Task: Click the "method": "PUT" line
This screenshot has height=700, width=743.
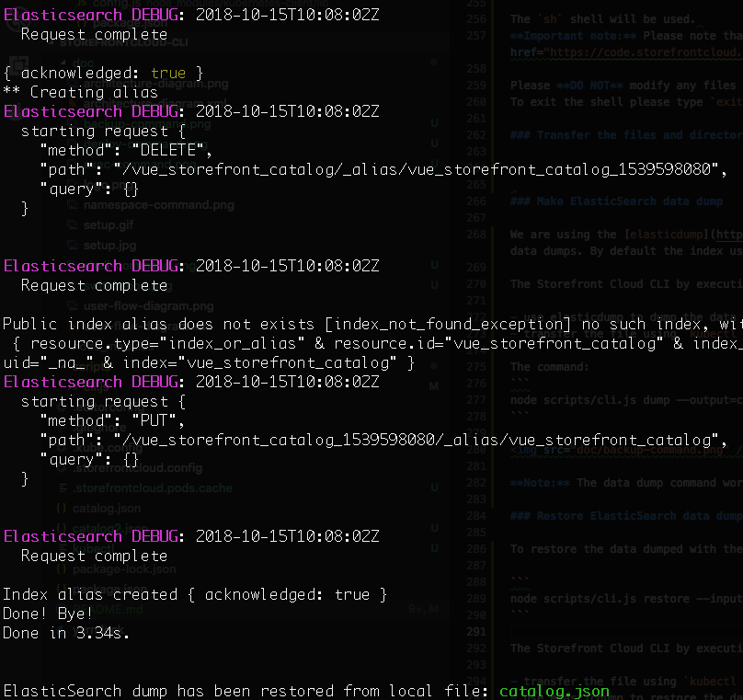Action: 112,421
